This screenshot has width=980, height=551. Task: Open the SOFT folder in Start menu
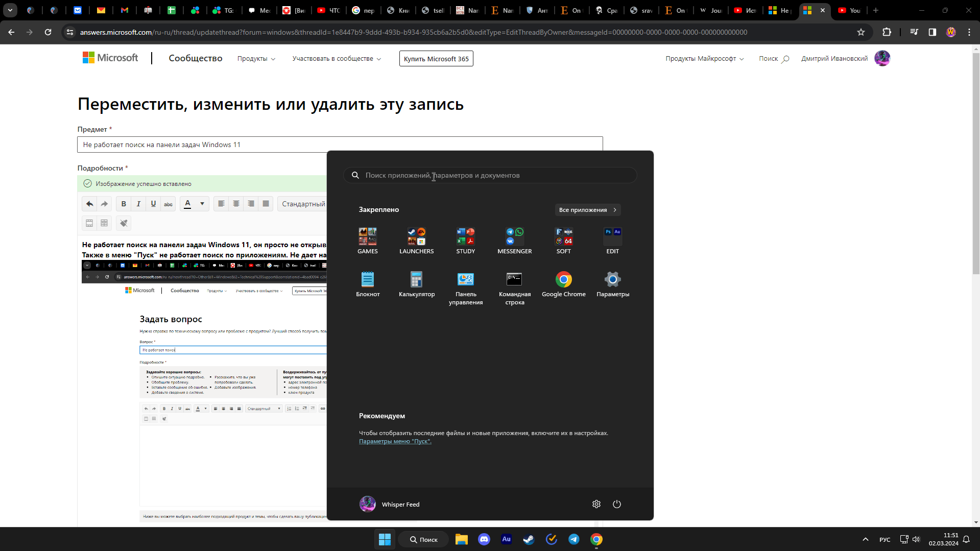(563, 241)
